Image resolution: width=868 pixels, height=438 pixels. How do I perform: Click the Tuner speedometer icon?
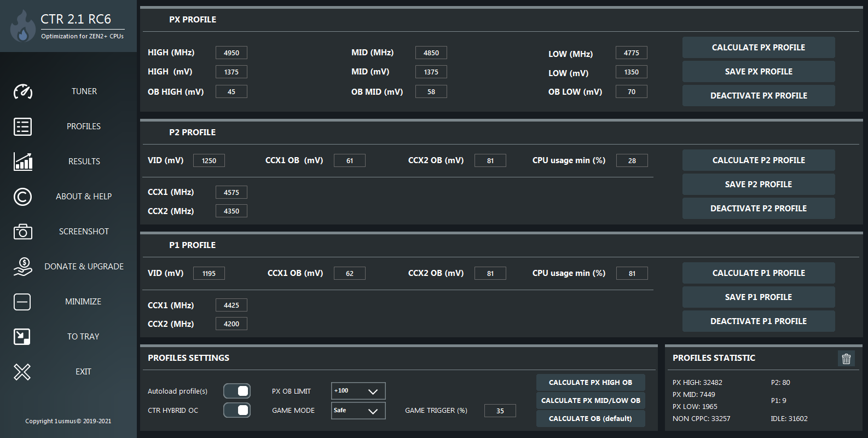(22, 91)
